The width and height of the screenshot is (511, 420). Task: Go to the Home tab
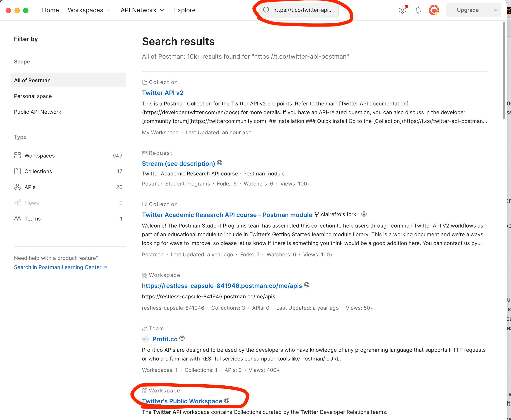tap(50, 10)
